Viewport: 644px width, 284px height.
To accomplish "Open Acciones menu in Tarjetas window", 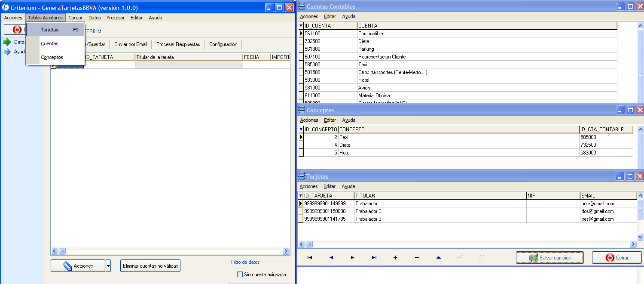I will 308,186.
